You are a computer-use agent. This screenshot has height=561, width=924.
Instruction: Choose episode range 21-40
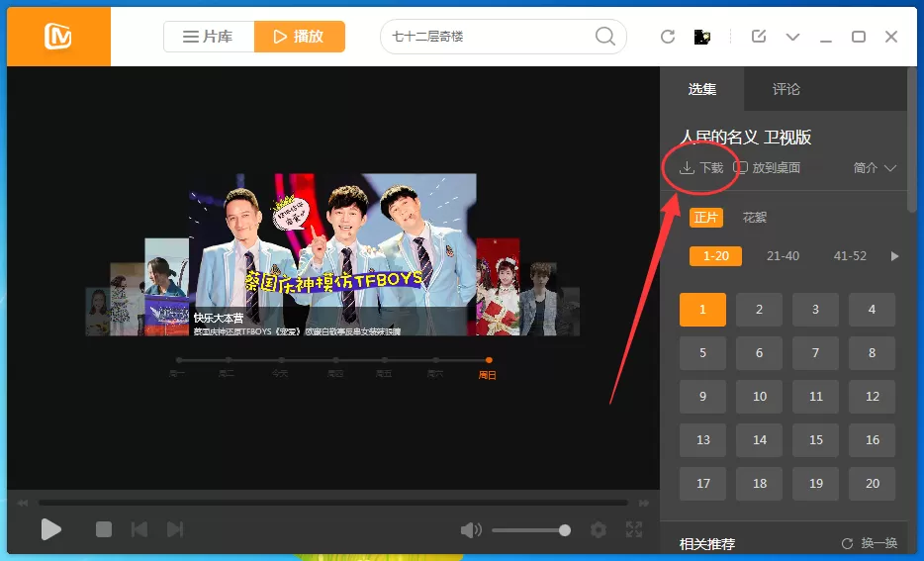[x=784, y=255]
